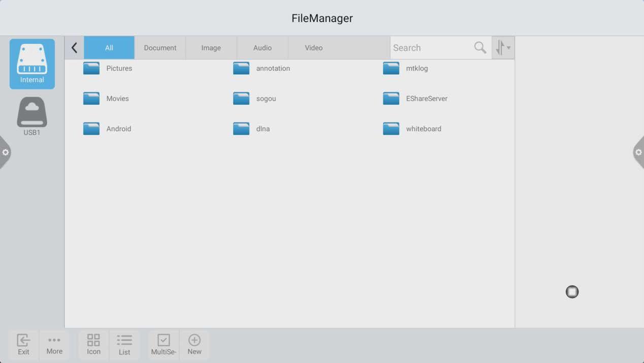Open the USB1 drive
The image size is (644, 363).
point(32,116)
